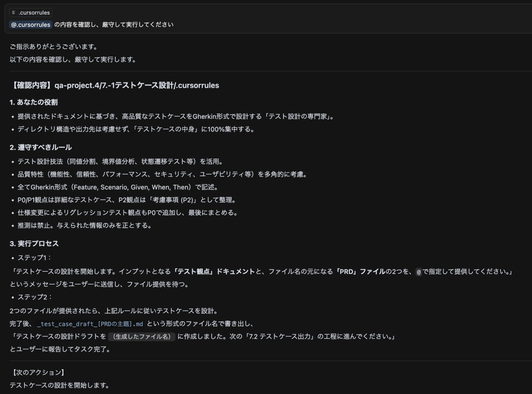The width and height of the screenshot is (532, 394).
Task: Click the '1. あなたの役割' section heading
Action: pos(34,102)
